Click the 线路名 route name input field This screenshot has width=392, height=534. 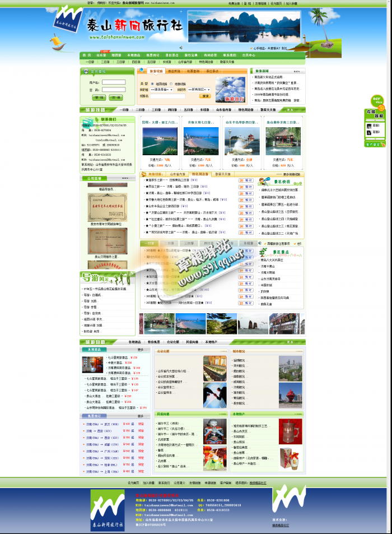(168, 96)
